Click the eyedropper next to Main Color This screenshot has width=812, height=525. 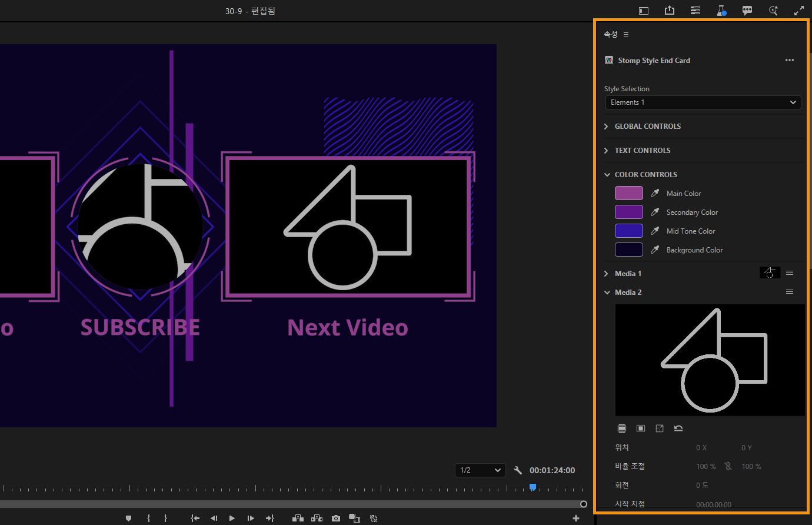(655, 194)
